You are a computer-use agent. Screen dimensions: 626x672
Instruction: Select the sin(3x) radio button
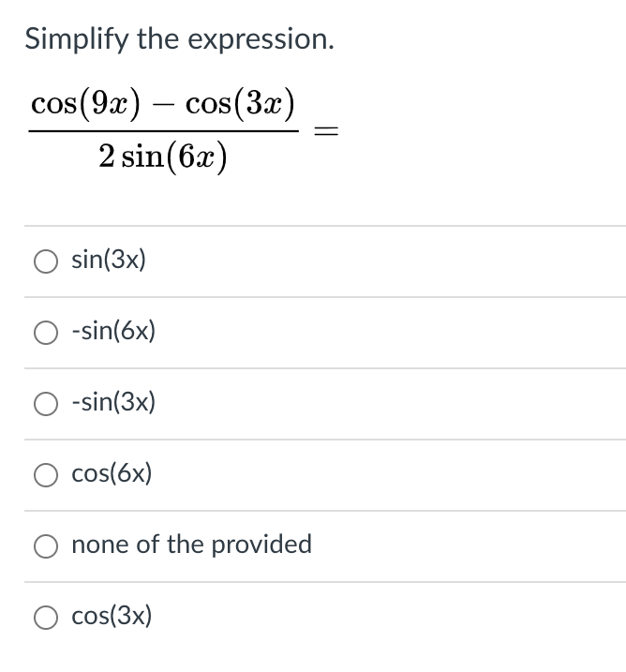click(x=46, y=261)
